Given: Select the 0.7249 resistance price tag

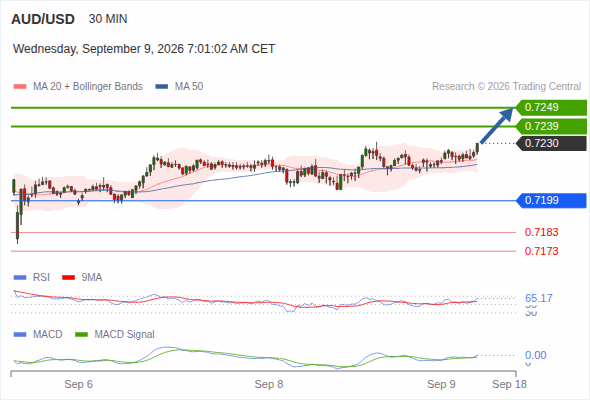Looking at the screenshot, I should pyautogui.click(x=551, y=108).
